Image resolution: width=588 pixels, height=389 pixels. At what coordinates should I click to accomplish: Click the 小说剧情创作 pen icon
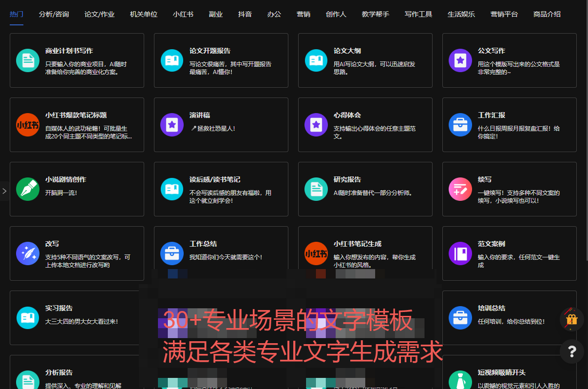28,189
